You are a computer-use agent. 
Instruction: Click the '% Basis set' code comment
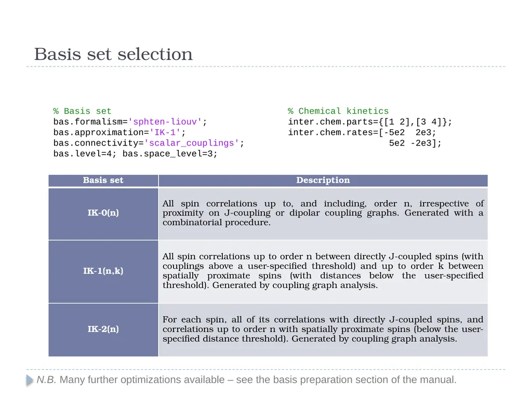click(82, 111)
